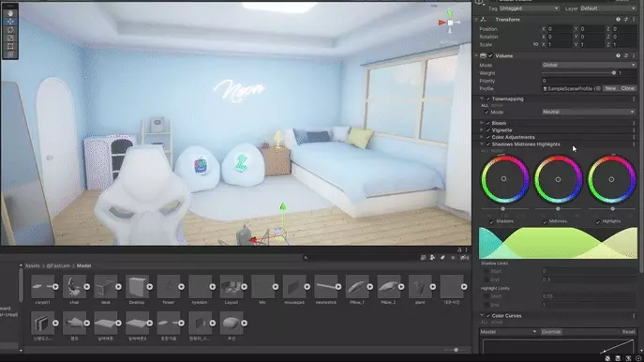Toggle the Vignette override checkbox
The height and width of the screenshot is (362, 644).
488,130
